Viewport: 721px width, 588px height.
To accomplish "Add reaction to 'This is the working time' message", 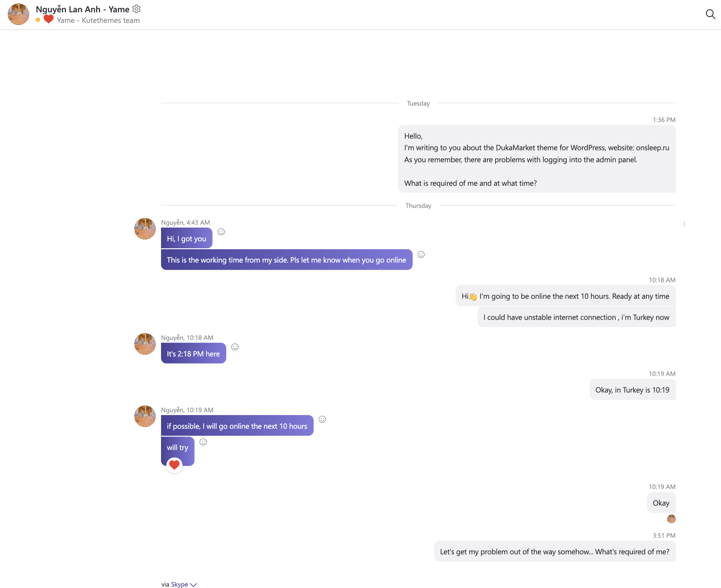I will tap(421, 255).
